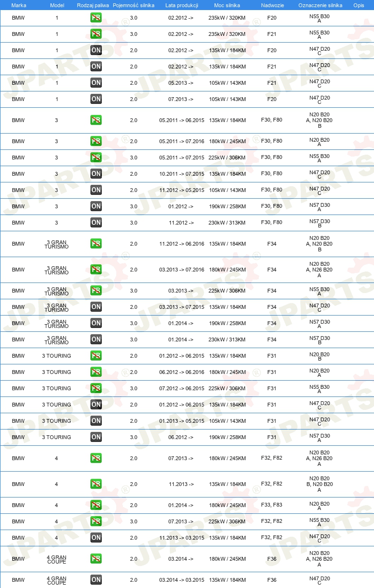Select the '01.2012 -> 06.2015' date in the petrol 3 Touring row
The width and height of the screenshot is (374, 588).
click(182, 356)
